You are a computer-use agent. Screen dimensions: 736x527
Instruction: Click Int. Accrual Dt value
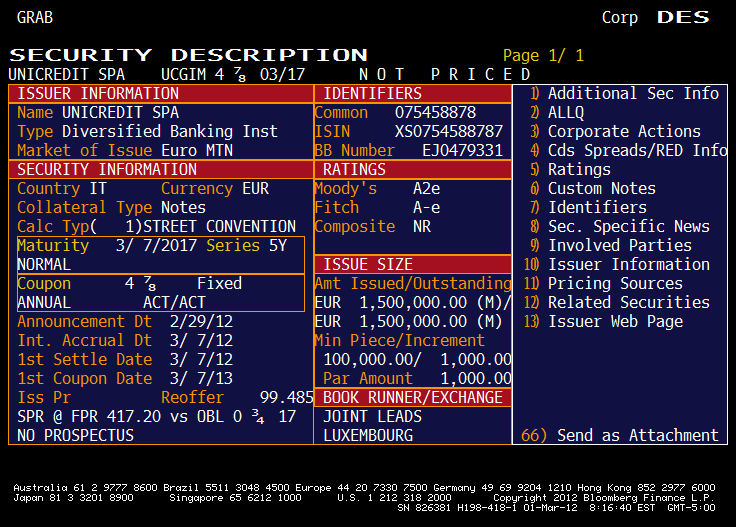tap(201, 341)
